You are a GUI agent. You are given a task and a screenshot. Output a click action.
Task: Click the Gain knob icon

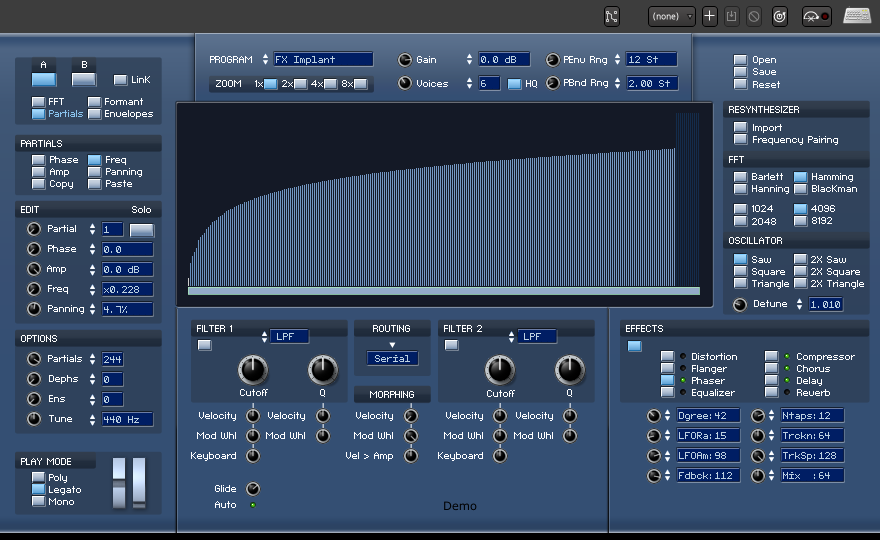405,60
